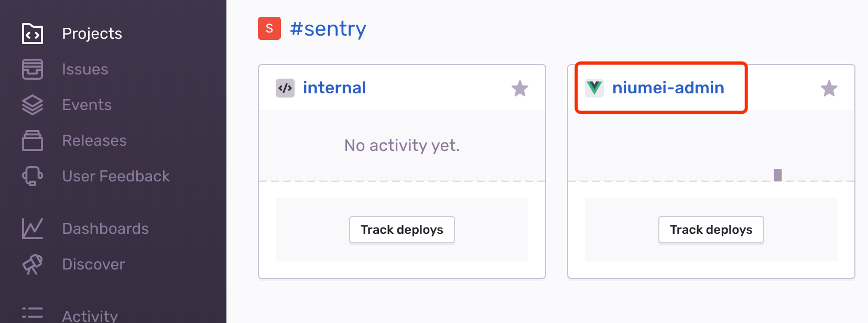
Task: Open the internal project
Action: click(334, 88)
